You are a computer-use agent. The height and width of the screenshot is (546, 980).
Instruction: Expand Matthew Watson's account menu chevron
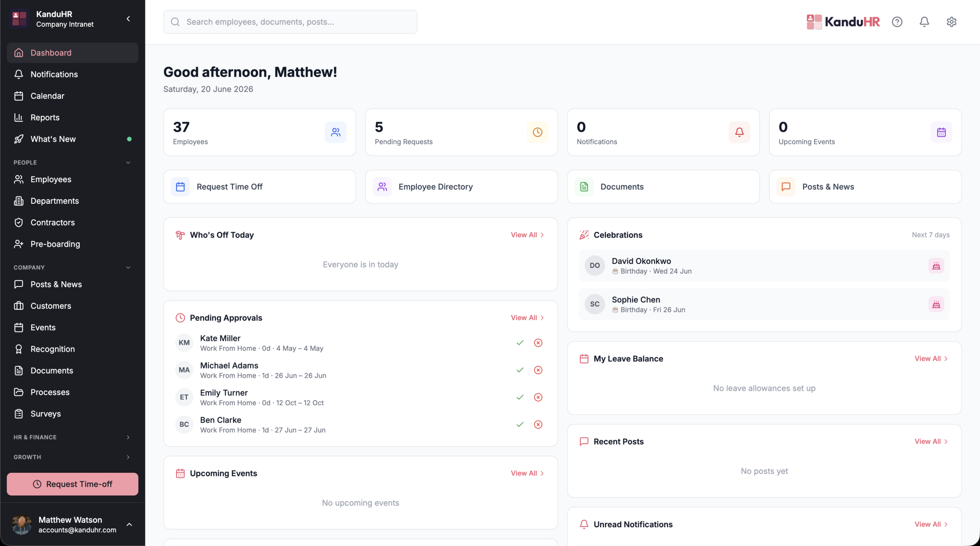(129, 525)
